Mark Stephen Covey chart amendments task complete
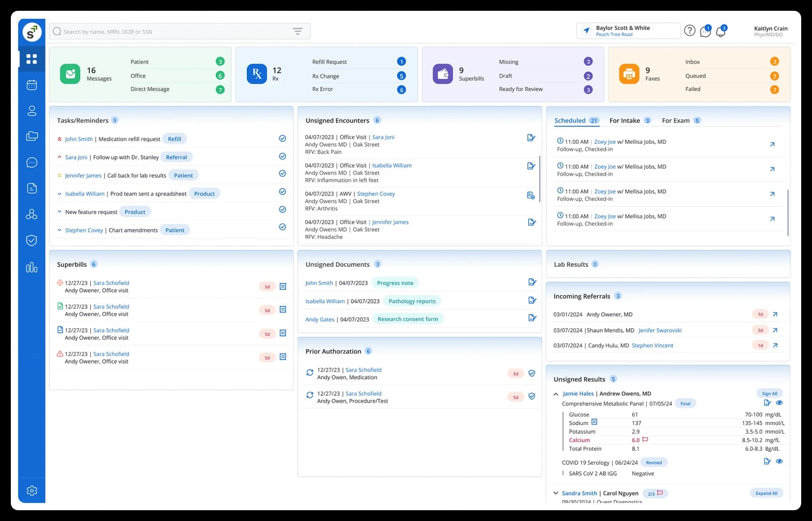 282,227
